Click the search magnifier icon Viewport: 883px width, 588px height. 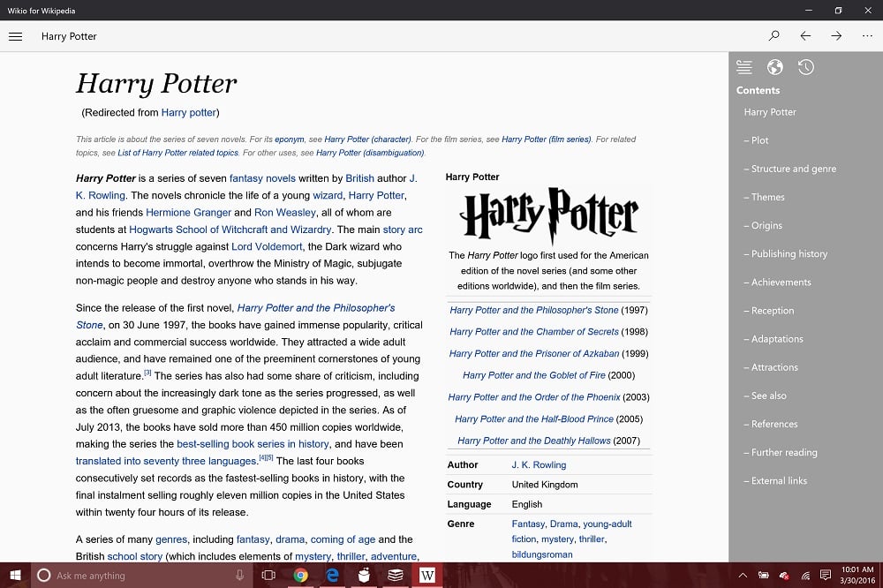click(774, 36)
